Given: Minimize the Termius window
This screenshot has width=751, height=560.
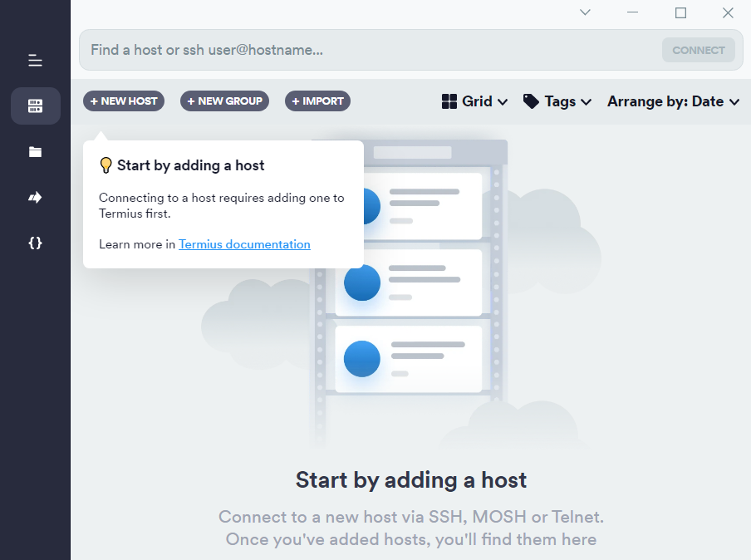Looking at the screenshot, I should tap(633, 12).
